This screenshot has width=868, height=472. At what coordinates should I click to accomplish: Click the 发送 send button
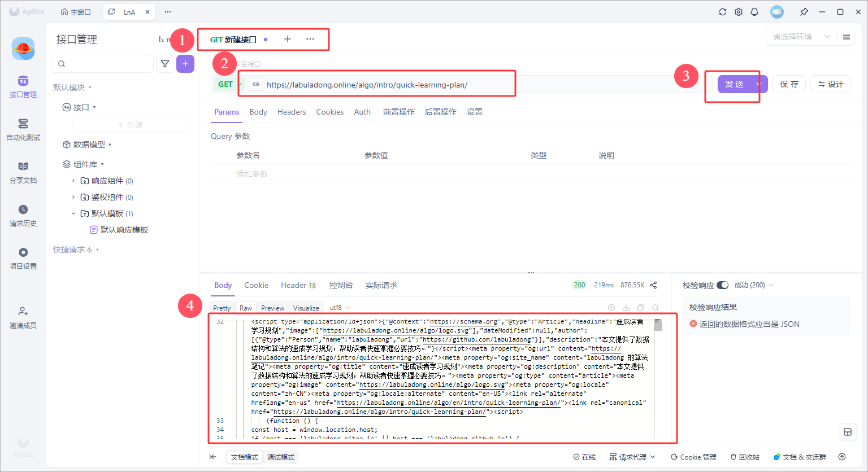tap(735, 84)
